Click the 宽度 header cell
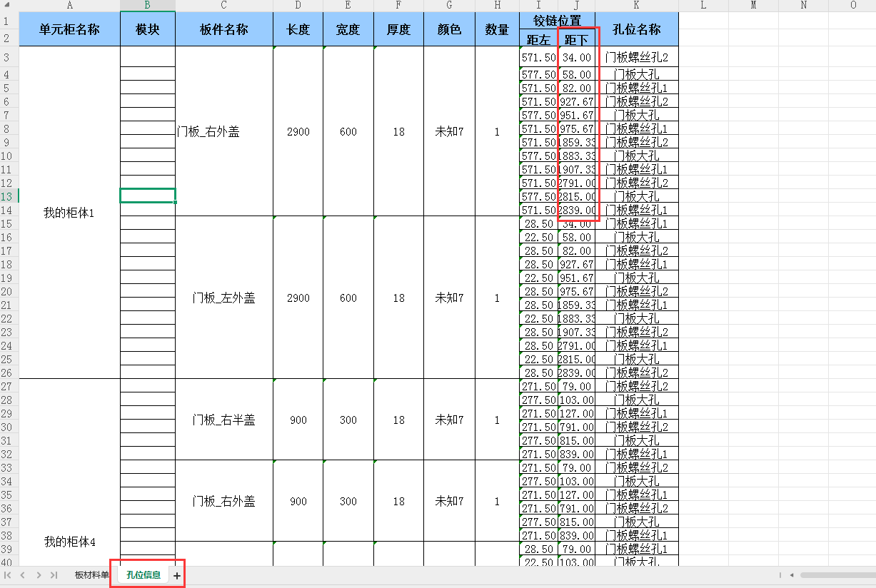This screenshot has height=588, width=876. [348, 29]
